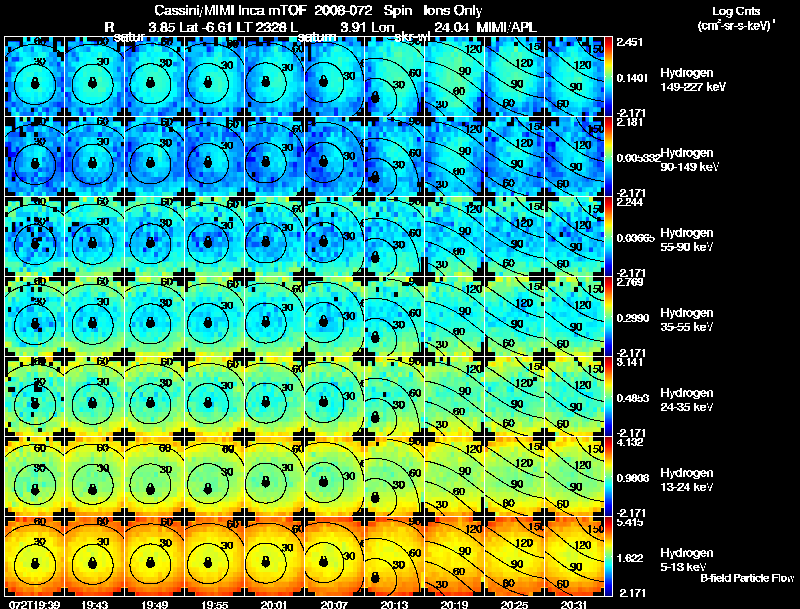Screen dimensions: 800x609
Task: Click the Hydrogen 90-149 keV row label
Action: click(690, 160)
